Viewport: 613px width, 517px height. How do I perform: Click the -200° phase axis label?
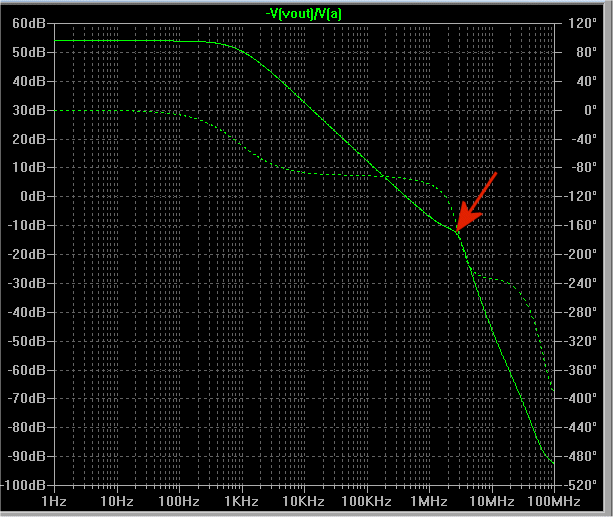(x=581, y=254)
